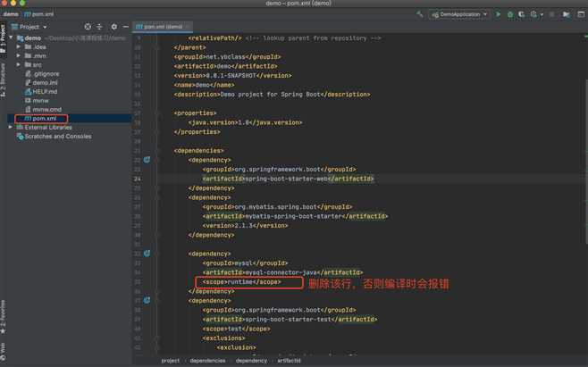This screenshot has height=367, width=588.
Task: Click the version 2.1.3 line
Action: tap(245, 226)
